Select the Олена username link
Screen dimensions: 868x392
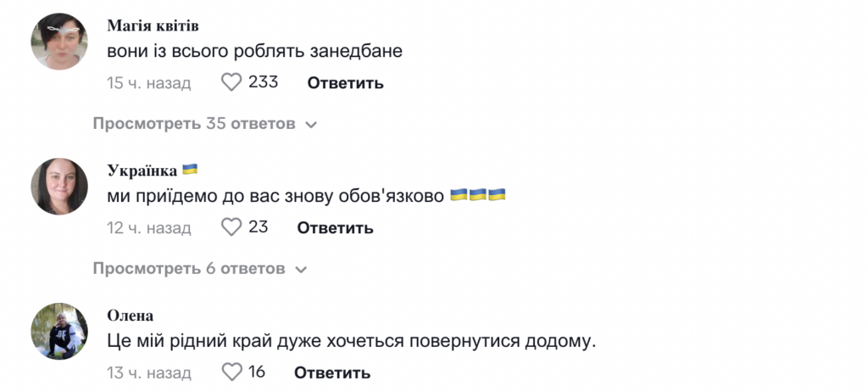coord(131,315)
